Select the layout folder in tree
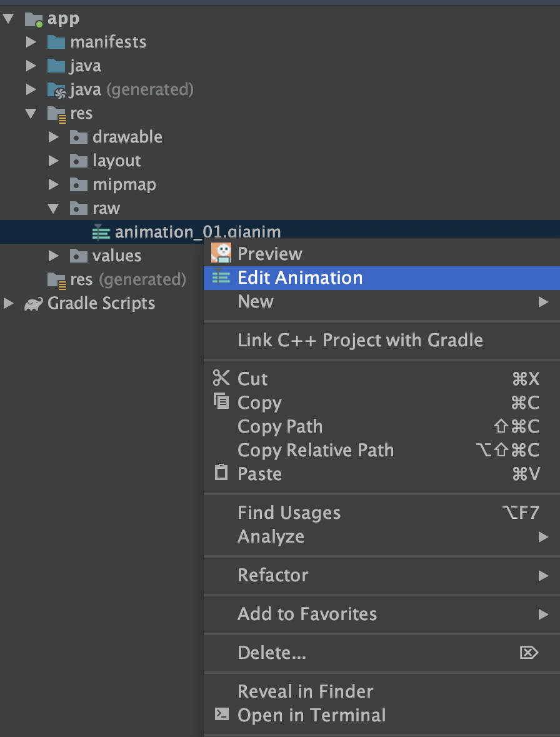The height and width of the screenshot is (737, 560). click(x=116, y=161)
